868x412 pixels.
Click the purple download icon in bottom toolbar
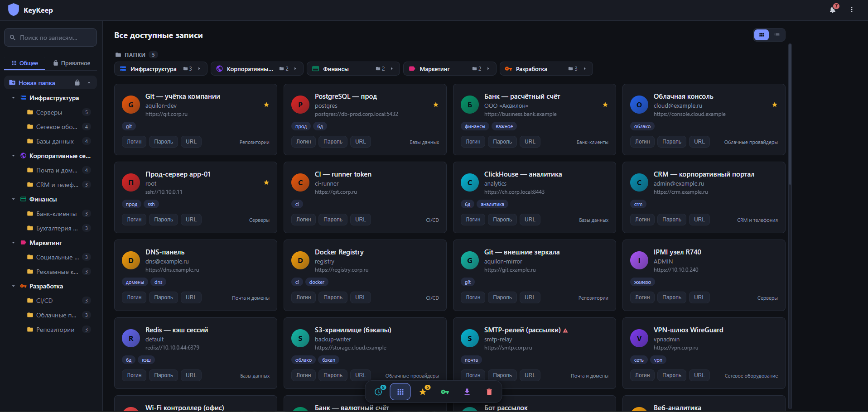tap(467, 392)
